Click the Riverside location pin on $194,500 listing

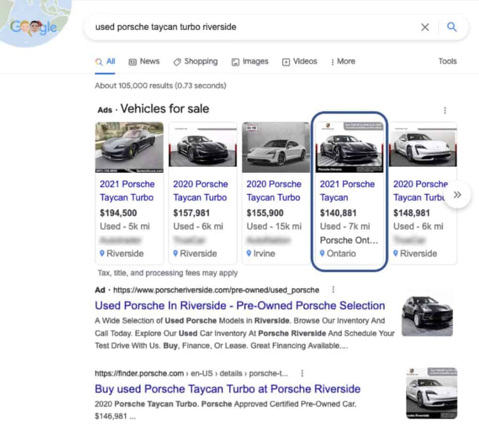pyautogui.click(x=102, y=253)
